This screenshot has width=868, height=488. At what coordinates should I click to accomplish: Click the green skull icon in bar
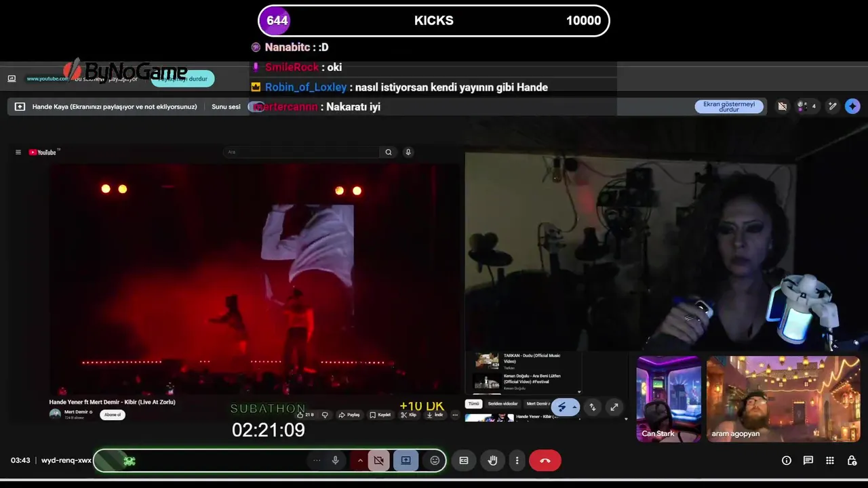point(129,461)
